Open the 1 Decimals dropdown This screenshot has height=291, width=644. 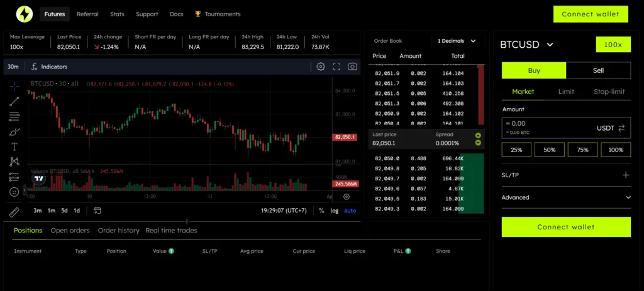[x=457, y=41]
